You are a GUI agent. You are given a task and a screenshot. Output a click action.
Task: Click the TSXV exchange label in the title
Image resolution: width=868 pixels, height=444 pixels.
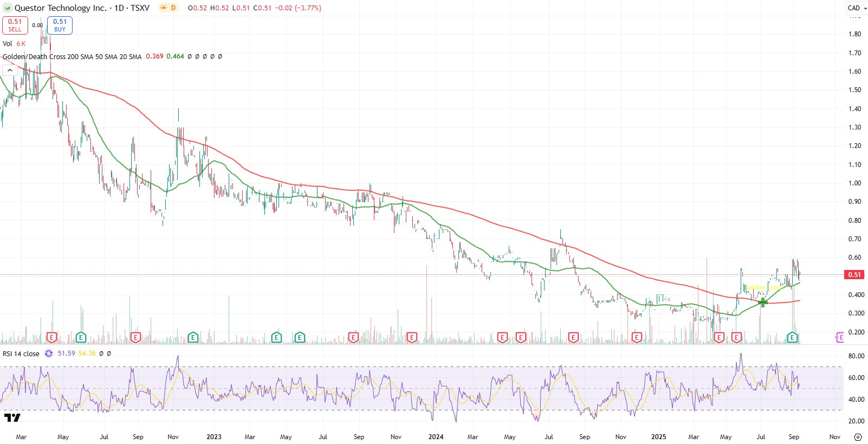coord(140,8)
